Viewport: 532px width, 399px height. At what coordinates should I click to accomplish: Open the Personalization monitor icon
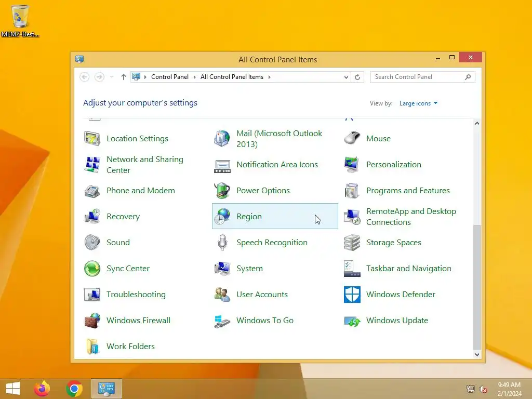[x=352, y=165]
